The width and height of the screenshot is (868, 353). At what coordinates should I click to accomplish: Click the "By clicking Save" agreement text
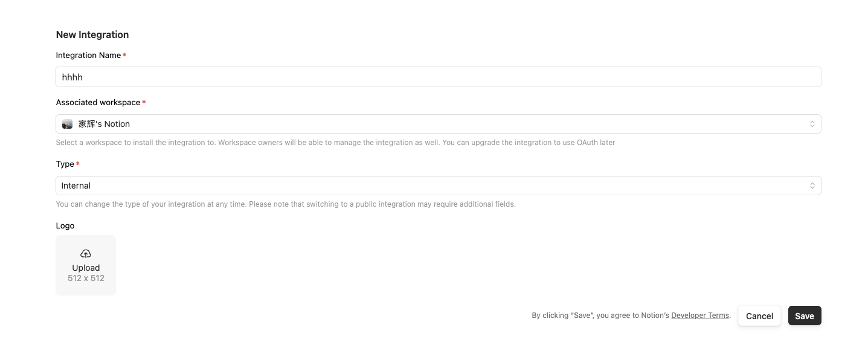(600, 316)
